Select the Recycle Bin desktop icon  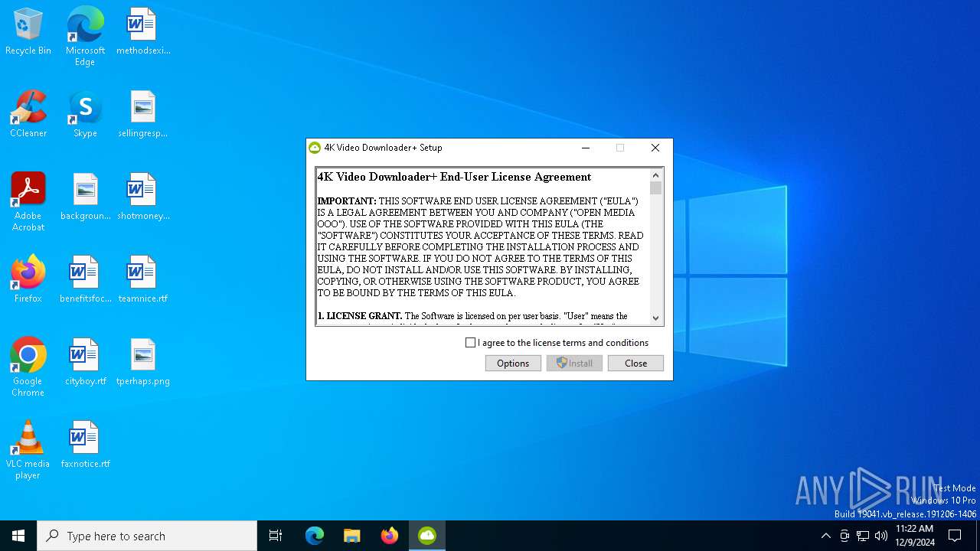point(28,31)
